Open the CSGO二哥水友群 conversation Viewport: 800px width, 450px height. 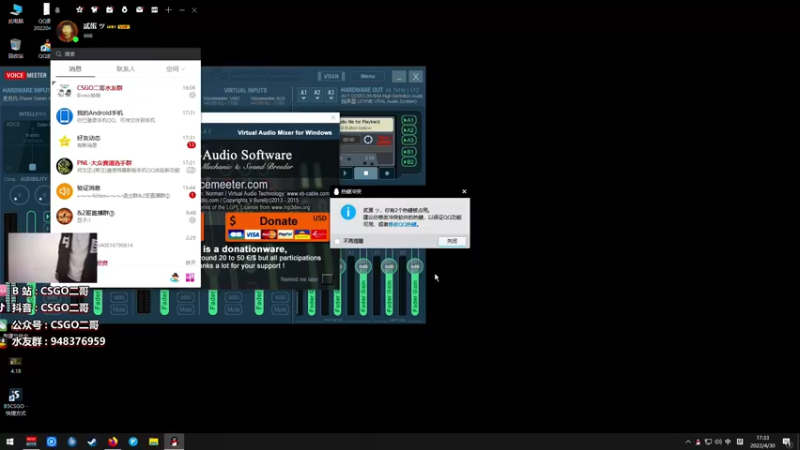[x=126, y=91]
